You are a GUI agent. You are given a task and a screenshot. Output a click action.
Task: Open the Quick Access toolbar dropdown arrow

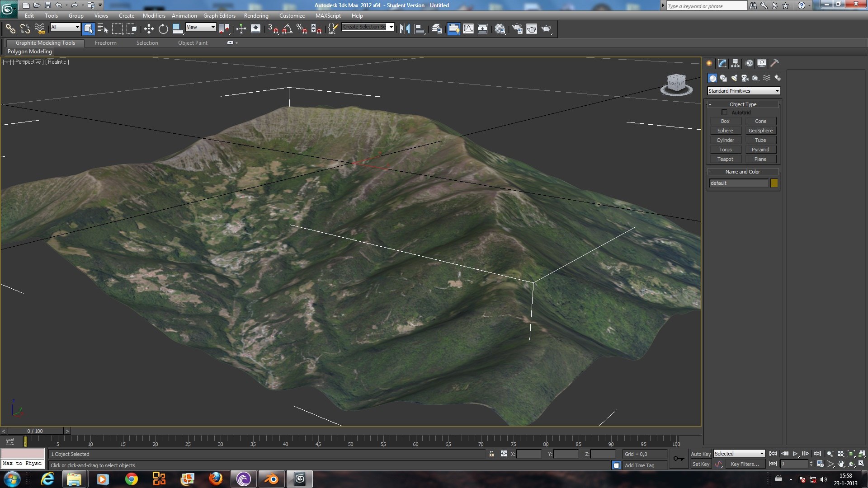100,5
